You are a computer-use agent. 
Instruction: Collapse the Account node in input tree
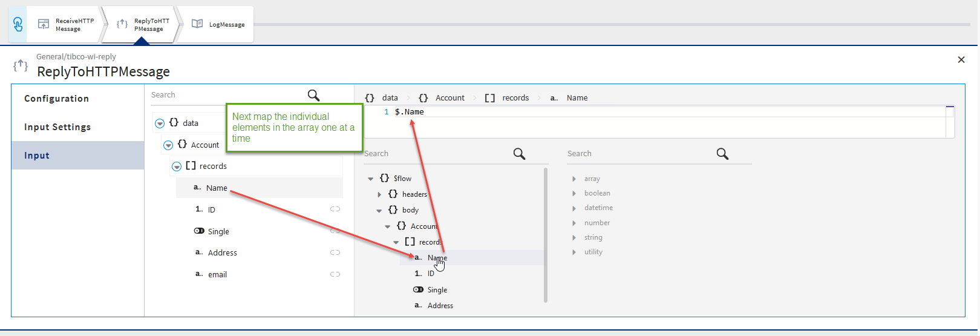pos(168,145)
